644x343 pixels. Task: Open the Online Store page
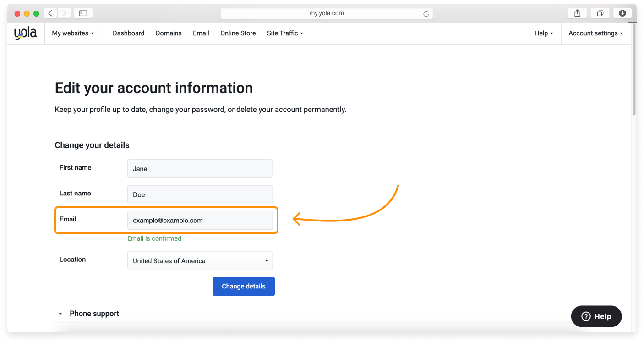point(238,33)
